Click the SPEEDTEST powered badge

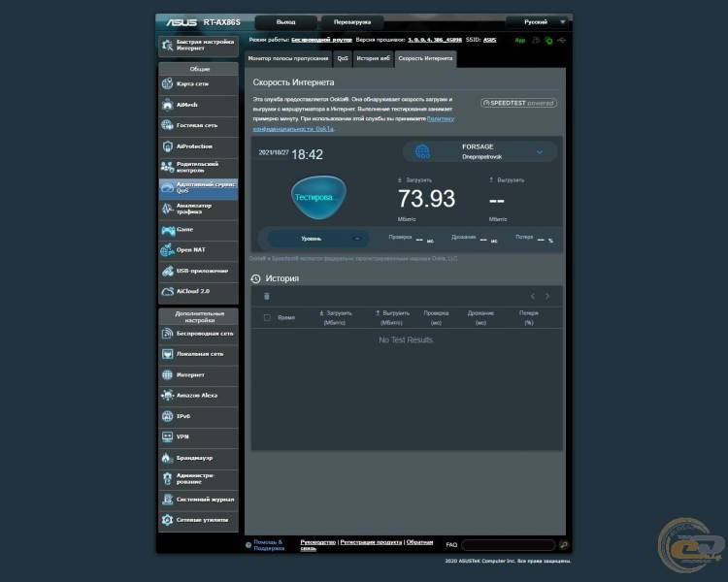pos(518,103)
